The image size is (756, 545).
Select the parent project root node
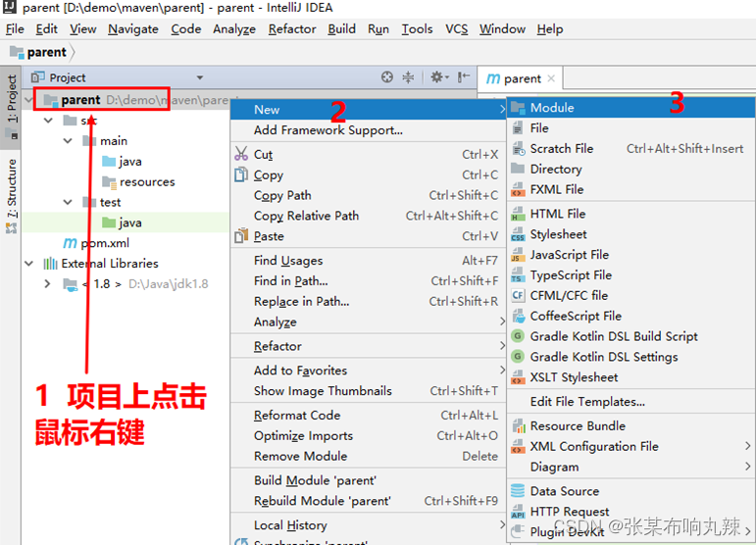[80, 100]
